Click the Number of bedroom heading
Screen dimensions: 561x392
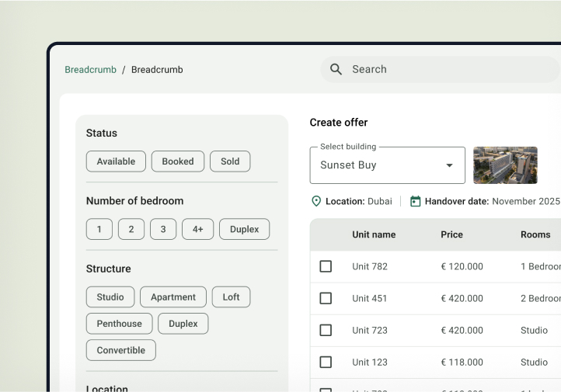135,201
